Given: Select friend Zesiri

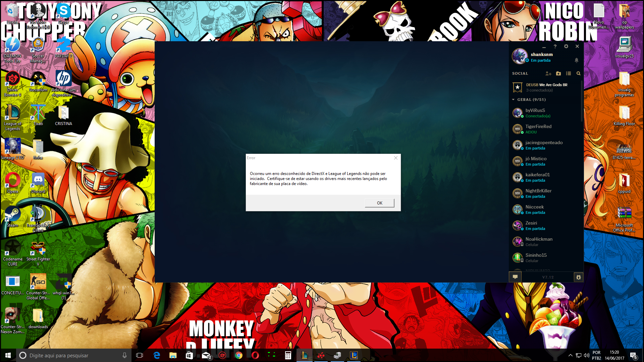Looking at the screenshot, I should click(545, 226).
